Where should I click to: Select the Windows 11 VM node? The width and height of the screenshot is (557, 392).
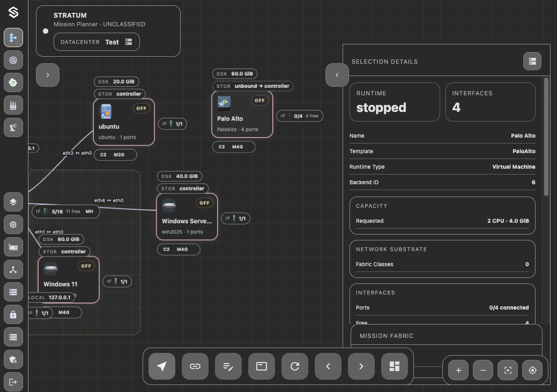(x=69, y=280)
